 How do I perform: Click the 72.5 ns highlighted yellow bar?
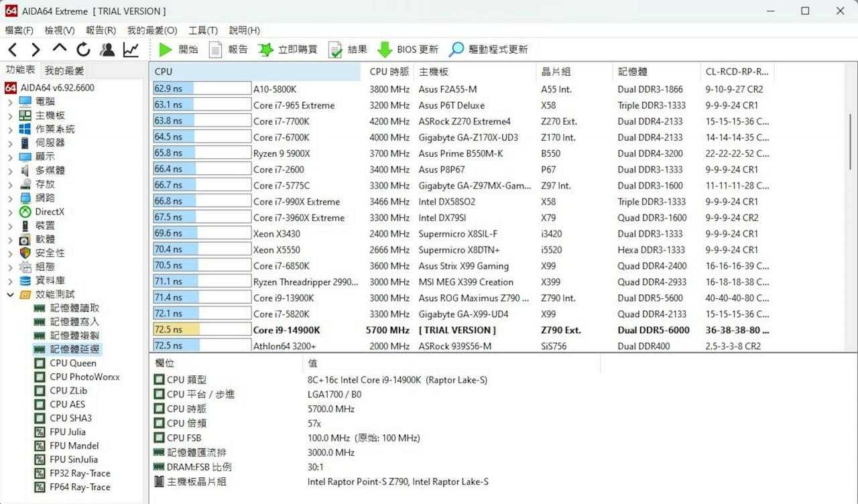tap(202, 330)
